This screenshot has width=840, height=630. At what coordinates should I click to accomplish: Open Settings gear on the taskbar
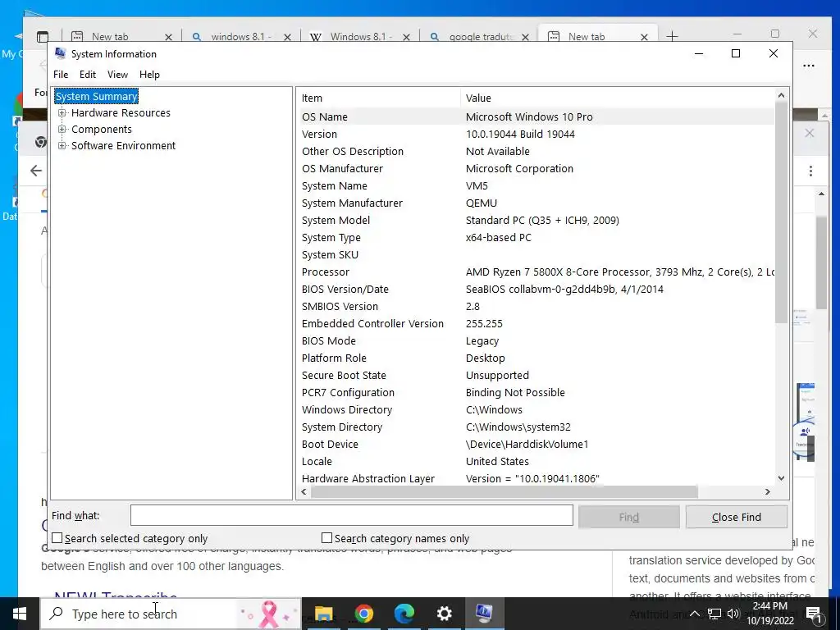click(x=445, y=614)
